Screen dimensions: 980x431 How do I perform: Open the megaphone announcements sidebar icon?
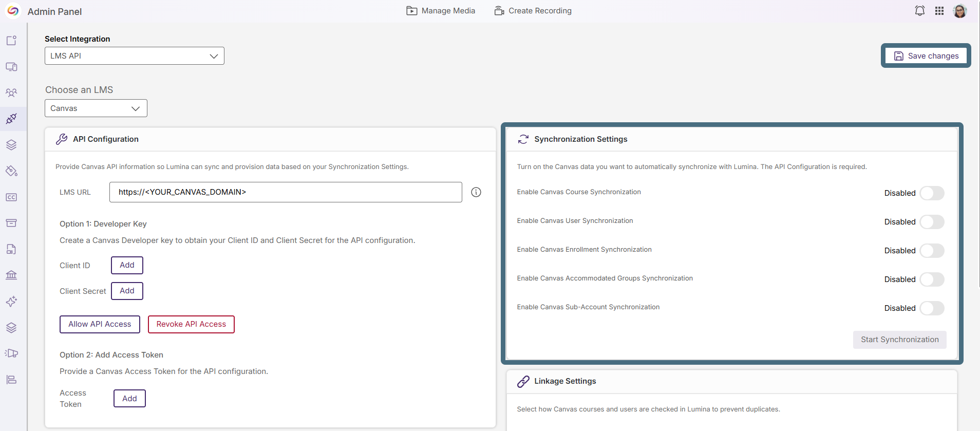11,353
